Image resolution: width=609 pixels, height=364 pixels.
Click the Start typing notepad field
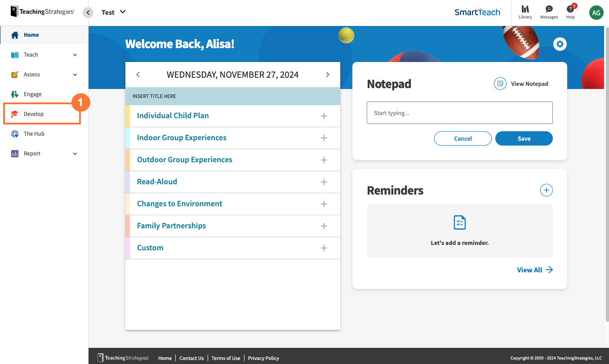(459, 113)
